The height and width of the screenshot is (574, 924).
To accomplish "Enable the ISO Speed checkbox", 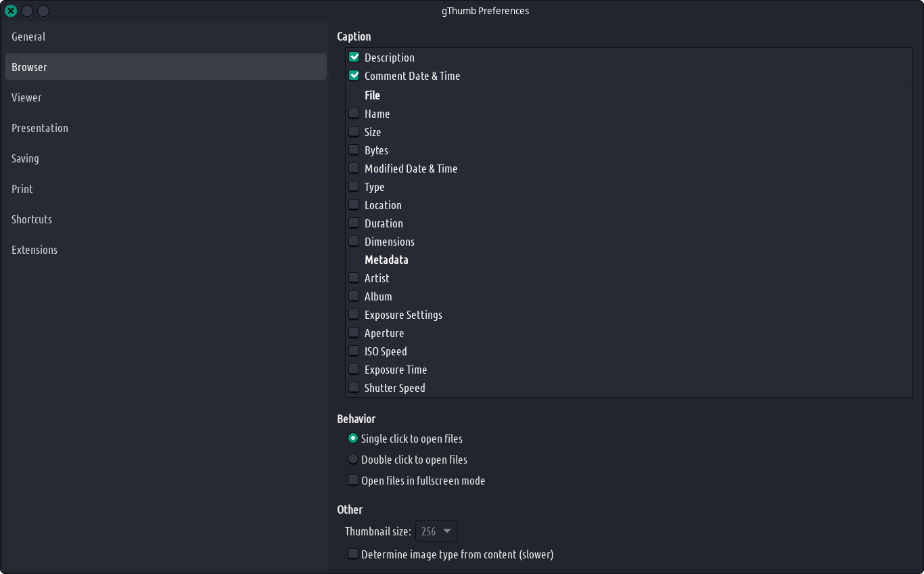I will pyautogui.click(x=354, y=351).
